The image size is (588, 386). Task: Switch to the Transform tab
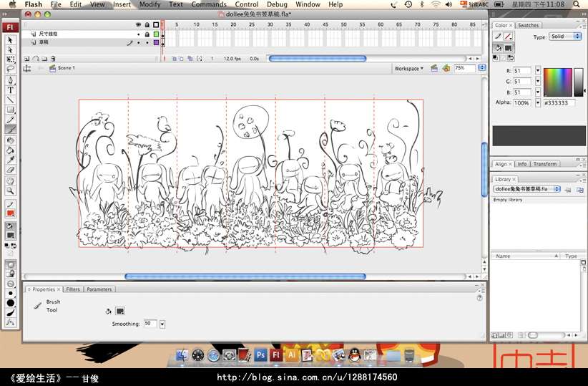tap(545, 164)
